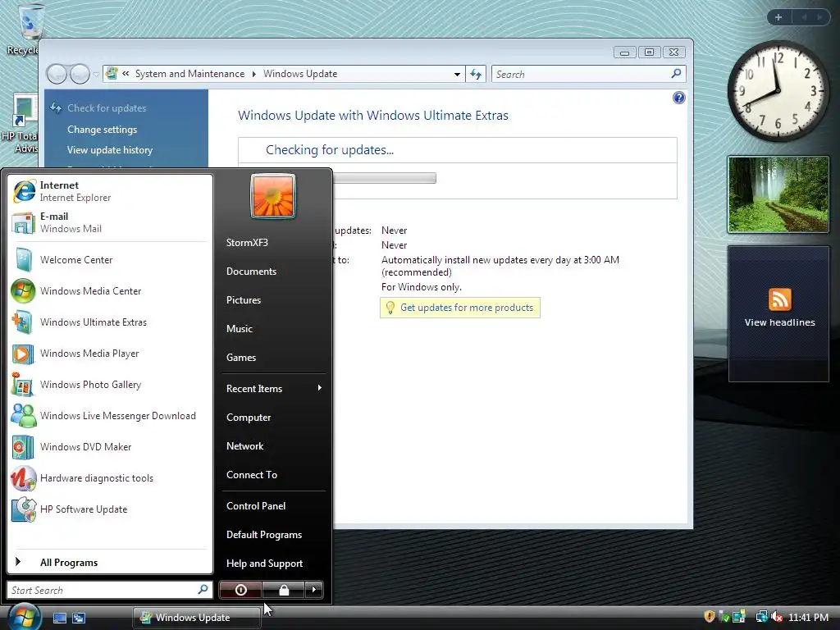The image size is (840, 630).
Task: Open Windows Update help icon
Action: click(x=678, y=98)
